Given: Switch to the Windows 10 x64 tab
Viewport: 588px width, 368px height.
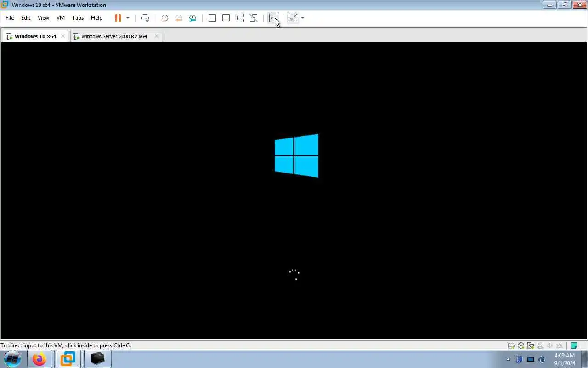Looking at the screenshot, I should click(x=35, y=36).
